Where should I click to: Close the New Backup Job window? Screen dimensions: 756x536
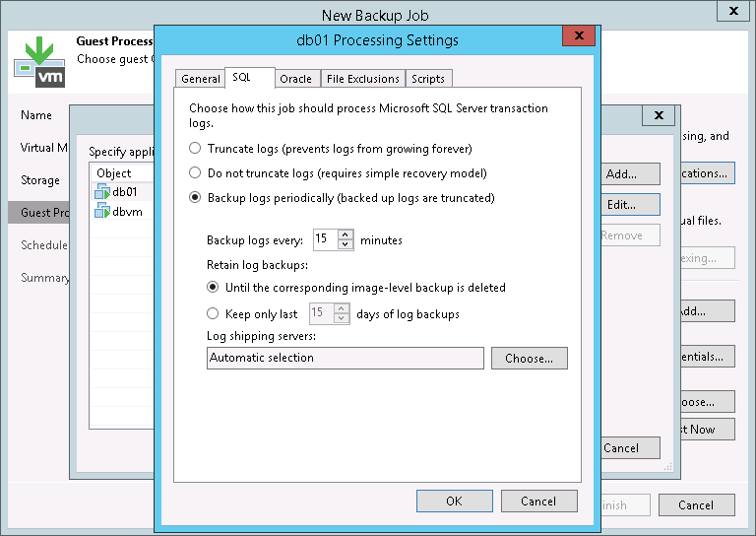pos(733,11)
